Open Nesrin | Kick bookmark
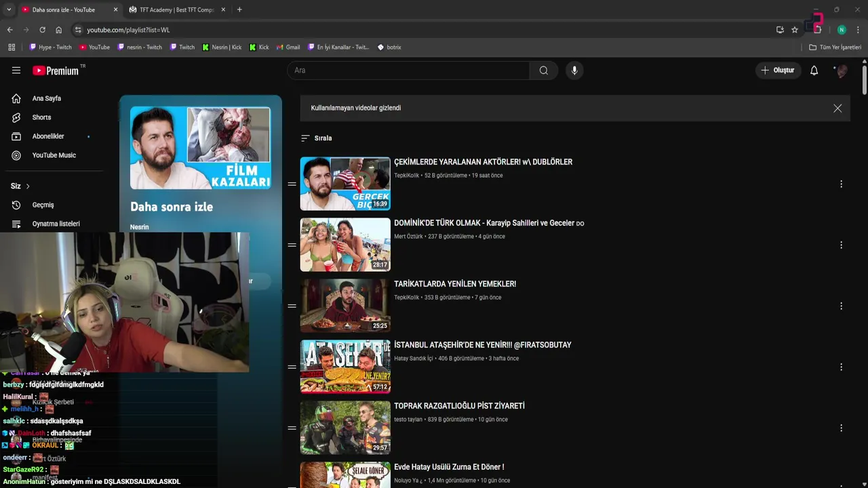This screenshot has width=868, height=488. 222,47
